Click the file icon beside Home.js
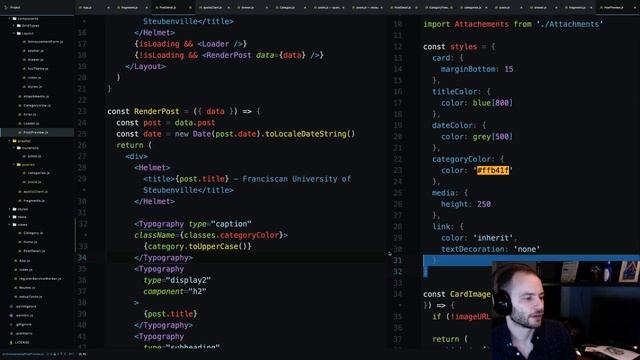640x360 pixels. (x=20, y=242)
